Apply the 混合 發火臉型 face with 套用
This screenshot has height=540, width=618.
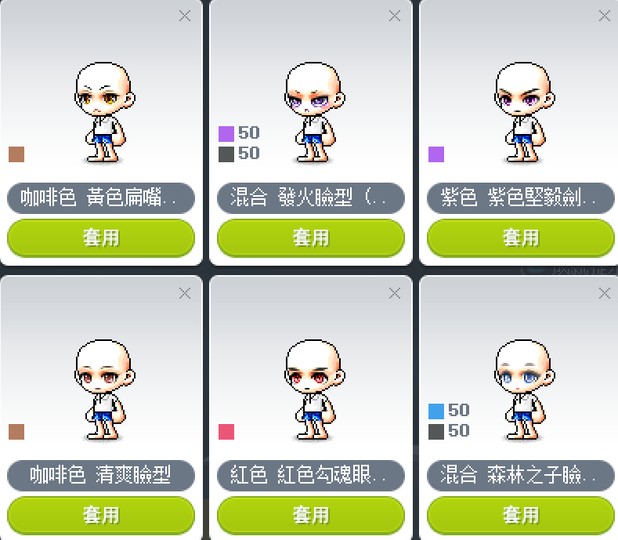(311, 238)
